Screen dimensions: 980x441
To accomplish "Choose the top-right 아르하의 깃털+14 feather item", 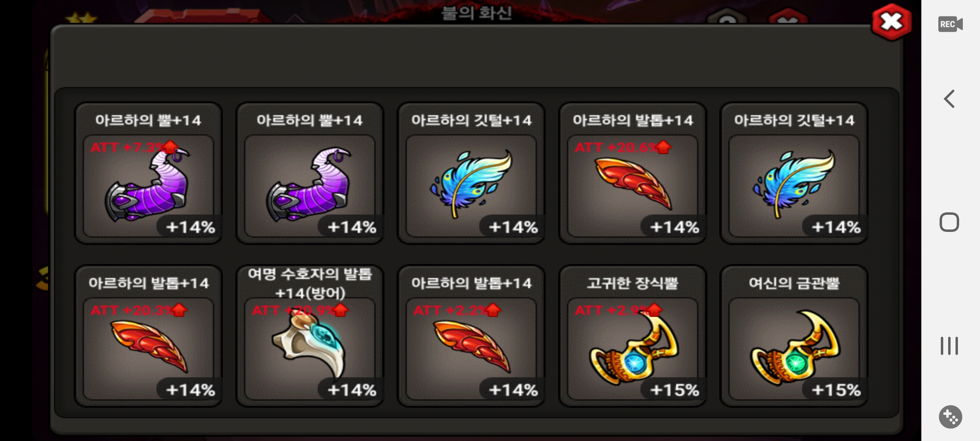I will [x=794, y=173].
